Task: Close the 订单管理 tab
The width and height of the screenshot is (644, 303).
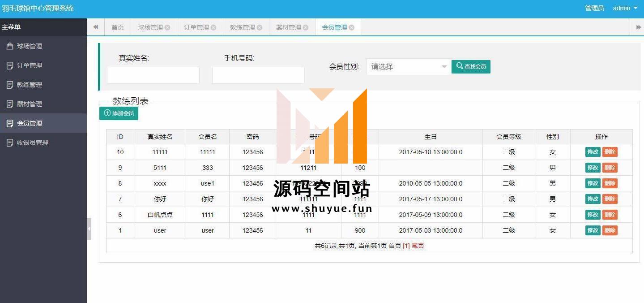Action: click(x=213, y=27)
